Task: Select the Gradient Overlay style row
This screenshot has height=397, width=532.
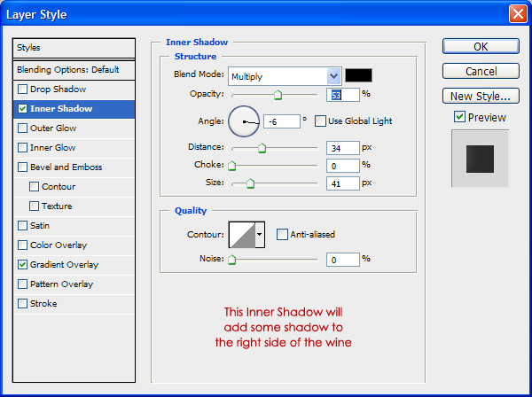Action: [x=74, y=264]
